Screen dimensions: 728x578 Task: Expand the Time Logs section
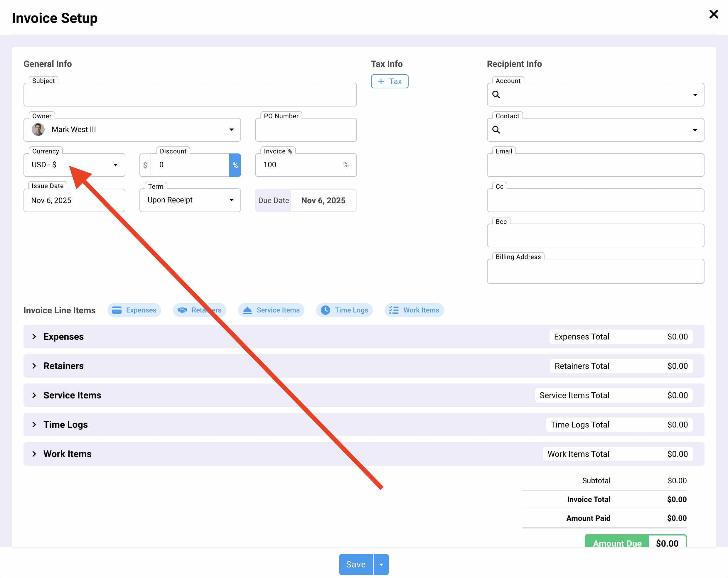point(34,425)
